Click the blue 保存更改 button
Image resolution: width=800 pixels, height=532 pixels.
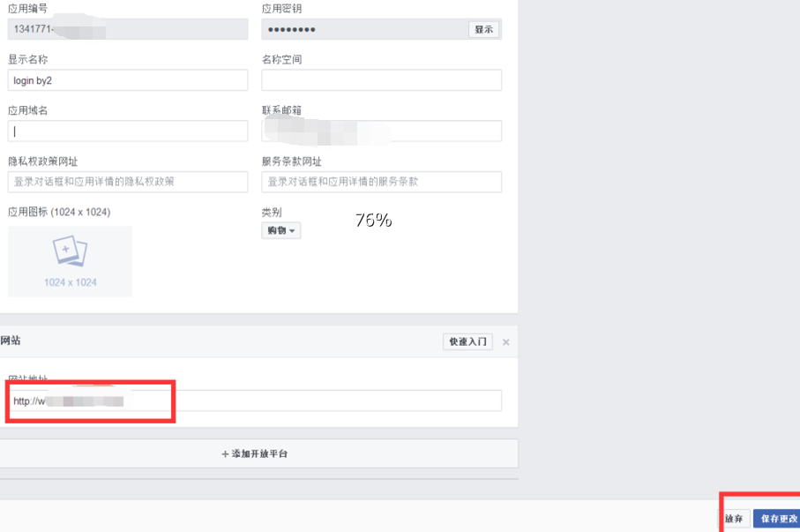click(778, 519)
